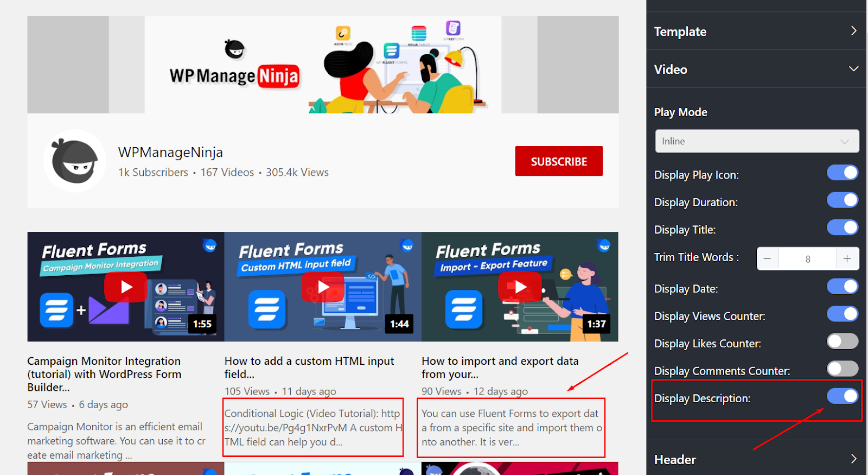Click the WPManageNinja channel avatar
Image resolution: width=868 pixels, height=475 pixels.
(75, 161)
